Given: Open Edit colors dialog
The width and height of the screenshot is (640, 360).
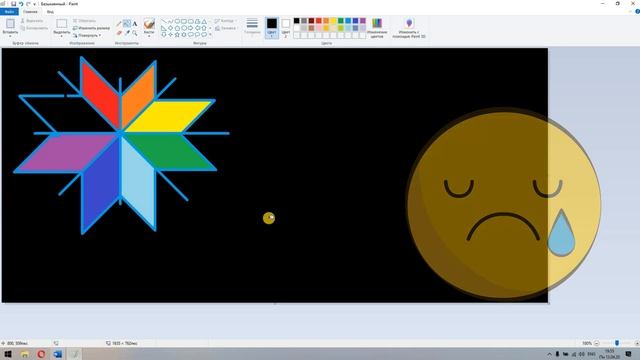Looking at the screenshot, I should pyautogui.click(x=377, y=28).
